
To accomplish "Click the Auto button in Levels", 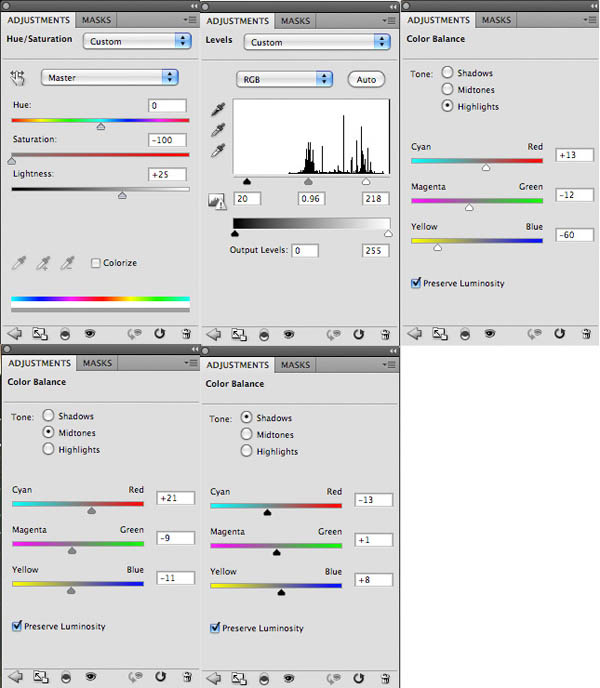I will [x=366, y=79].
